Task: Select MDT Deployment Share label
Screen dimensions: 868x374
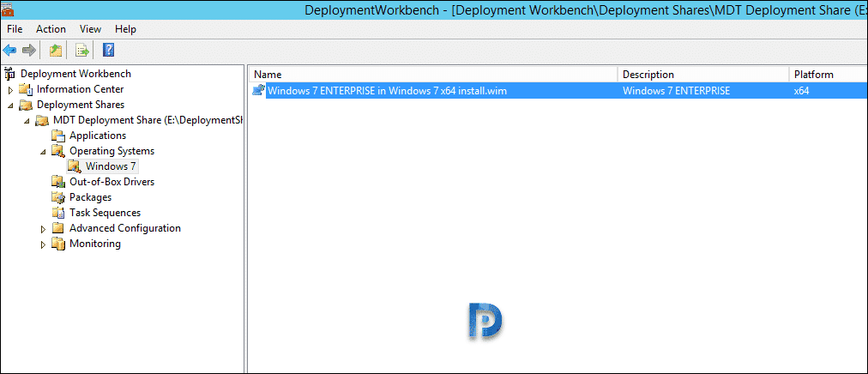Action: click(x=148, y=120)
